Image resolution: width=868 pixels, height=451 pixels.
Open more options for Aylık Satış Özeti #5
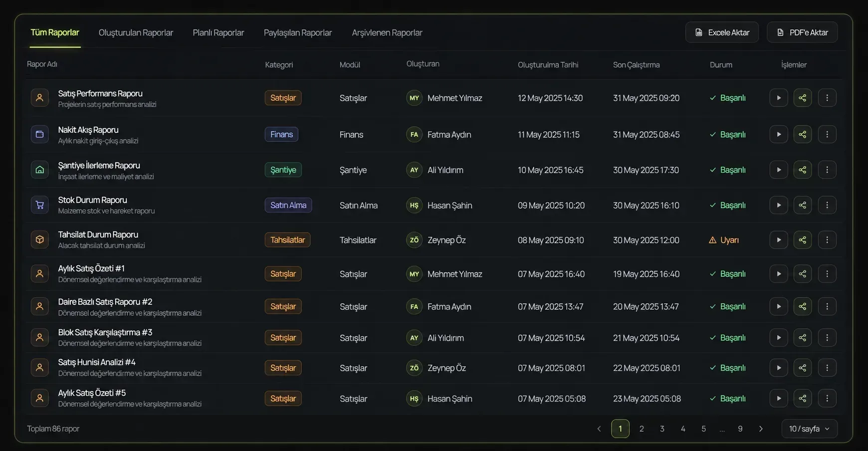click(827, 398)
